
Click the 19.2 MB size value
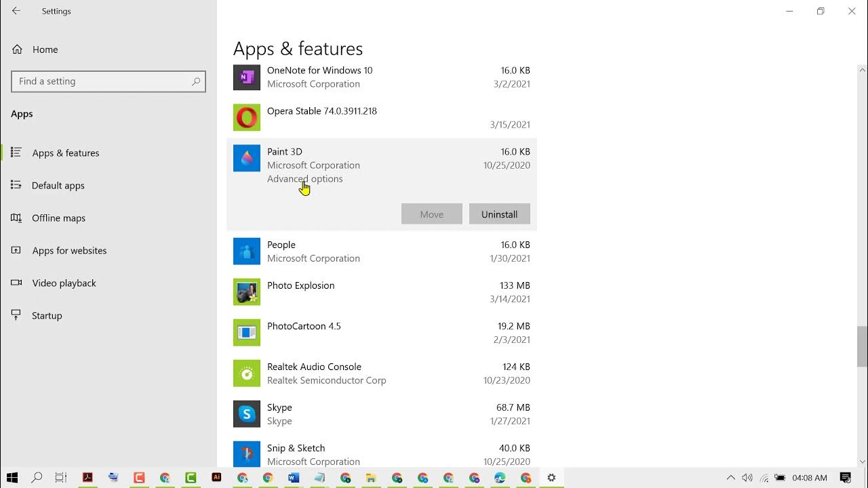(x=513, y=326)
